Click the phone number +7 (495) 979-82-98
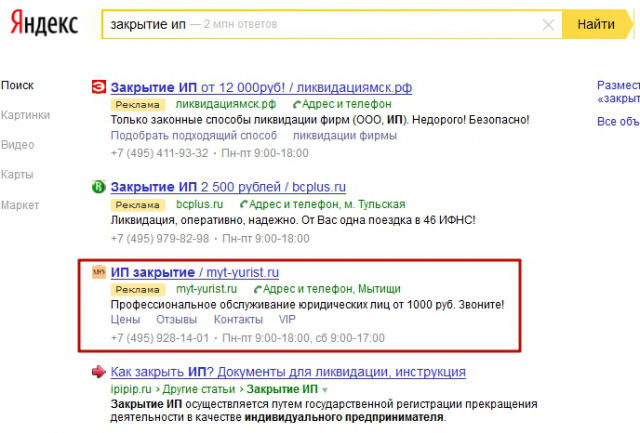640x433 pixels. (160, 238)
